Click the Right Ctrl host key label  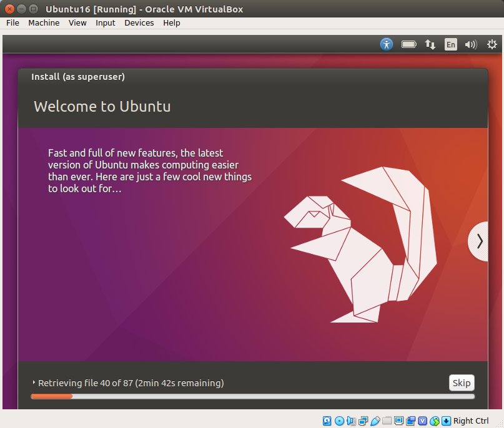click(x=471, y=421)
